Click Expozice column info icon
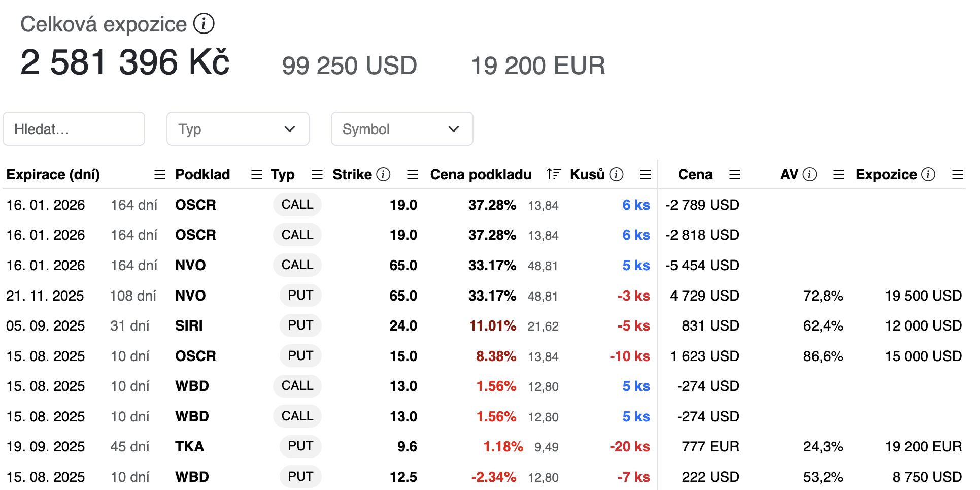This screenshot has height=490, width=980. pos(928,175)
